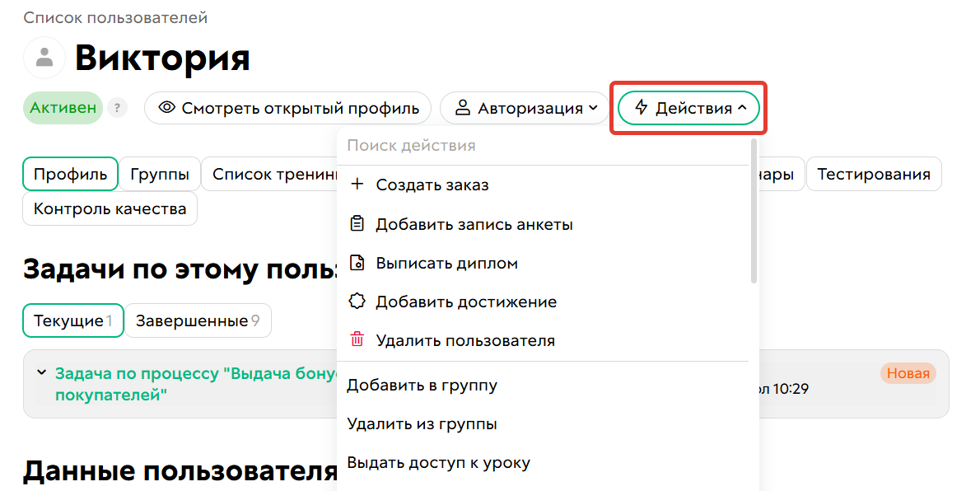
Task: Open the Тестирования tab
Action: [874, 174]
